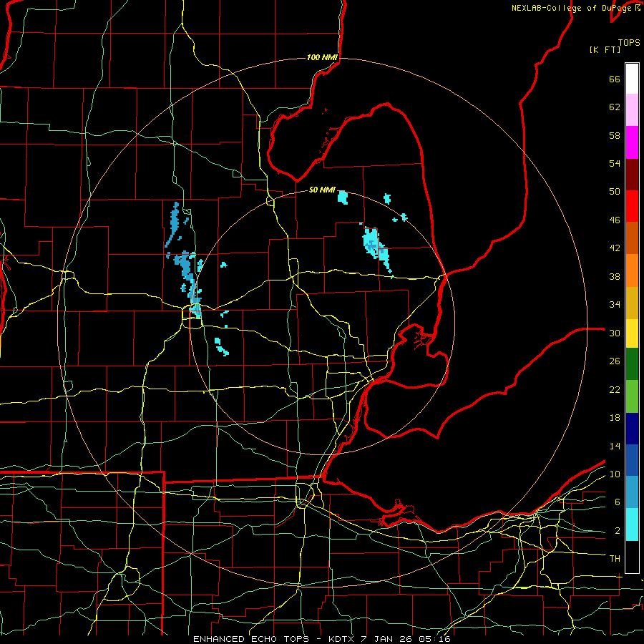Click the "50" legend value
The height and width of the screenshot is (644, 644).
coord(615,192)
